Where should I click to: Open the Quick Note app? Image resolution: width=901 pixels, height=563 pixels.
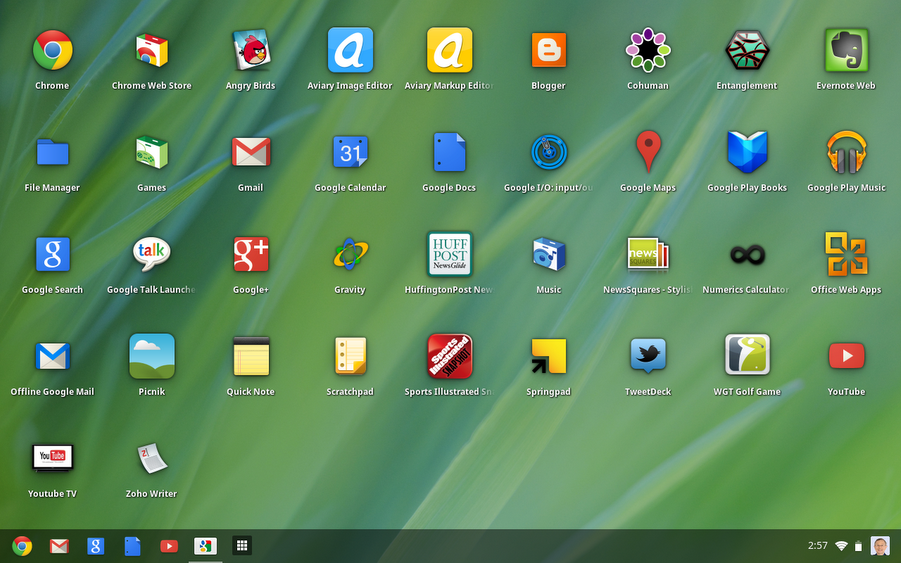click(251, 356)
